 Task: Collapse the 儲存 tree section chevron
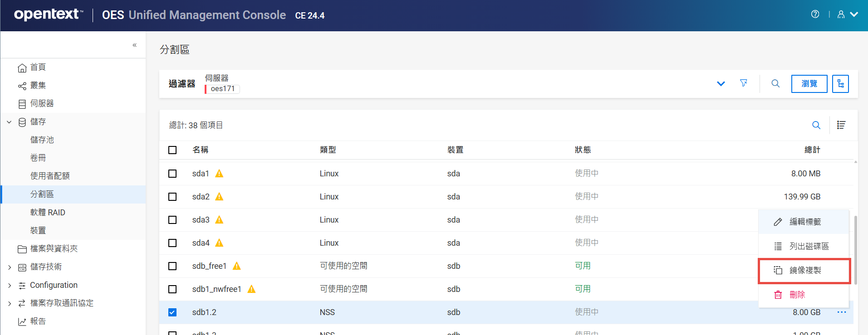pyautogui.click(x=9, y=122)
